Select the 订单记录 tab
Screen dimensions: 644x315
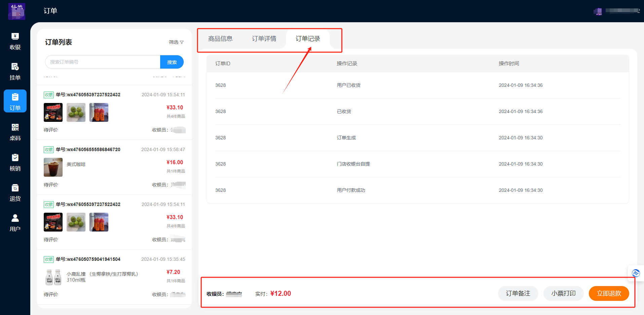(308, 39)
